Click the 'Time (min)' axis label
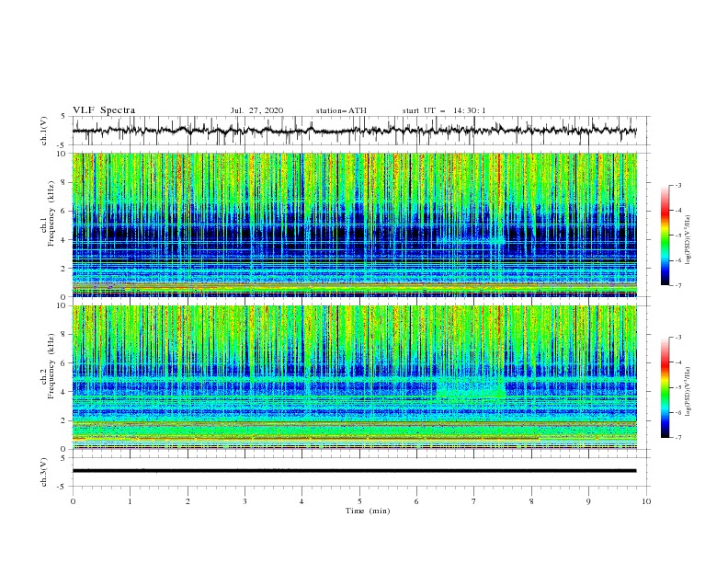The height and width of the screenshot is (563, 728). (368, 511)
